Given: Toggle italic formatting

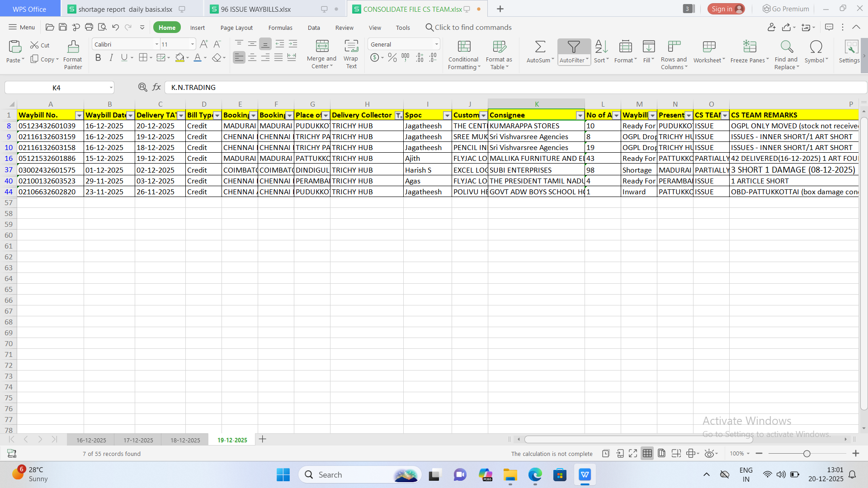Looking at the screenshot, I should (x=111, y=58).
